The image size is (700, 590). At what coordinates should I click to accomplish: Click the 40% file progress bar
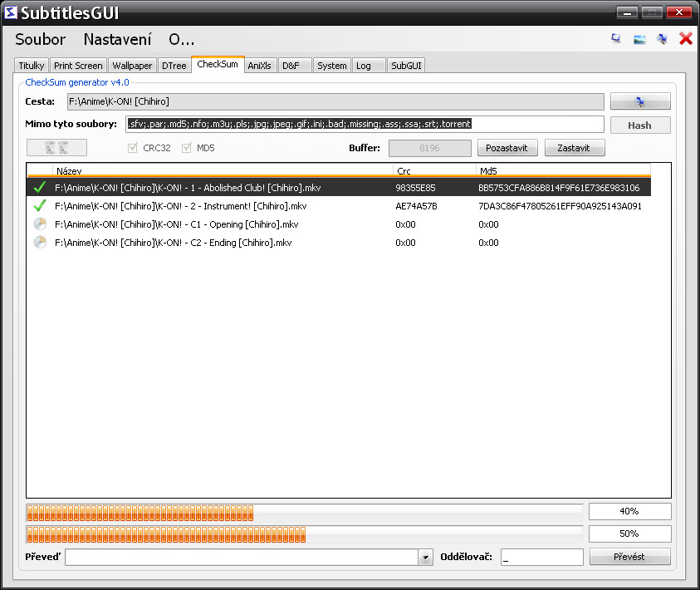coord(305,512)
